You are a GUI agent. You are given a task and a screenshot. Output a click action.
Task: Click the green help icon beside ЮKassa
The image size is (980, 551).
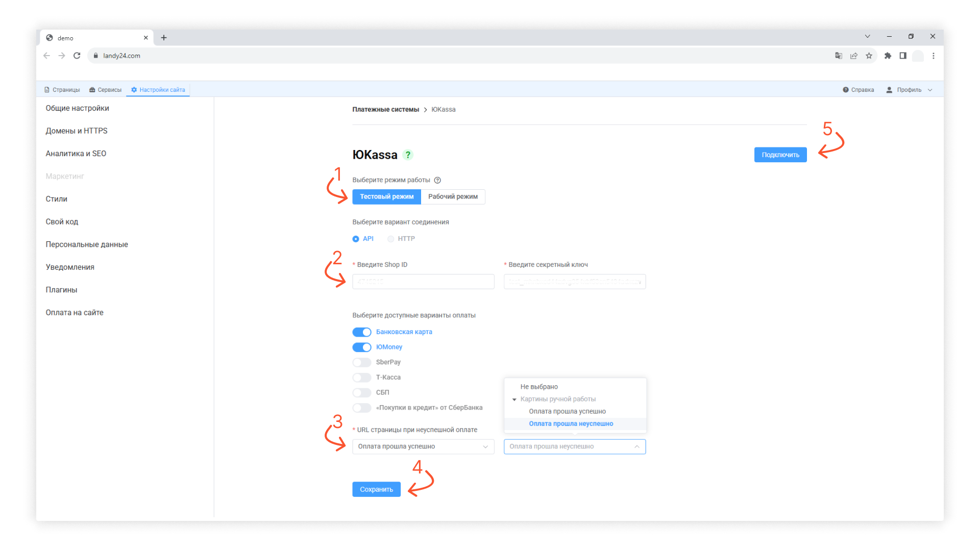click(408, 155)
